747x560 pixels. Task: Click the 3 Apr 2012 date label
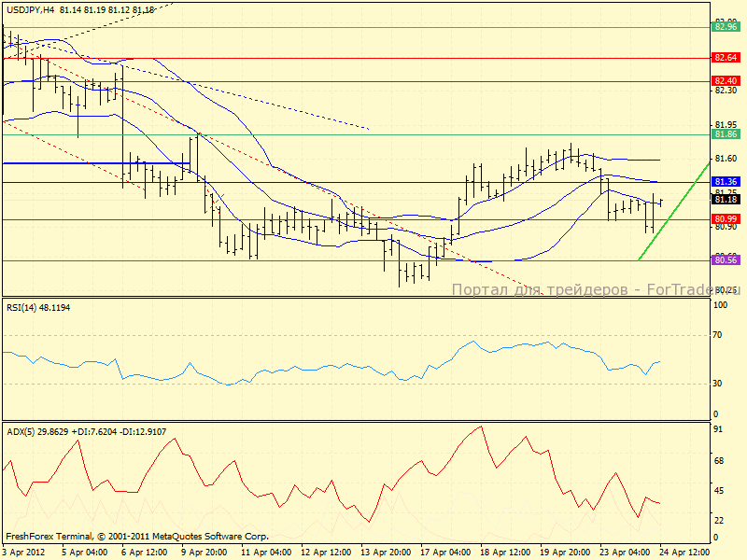coord(23,553)
